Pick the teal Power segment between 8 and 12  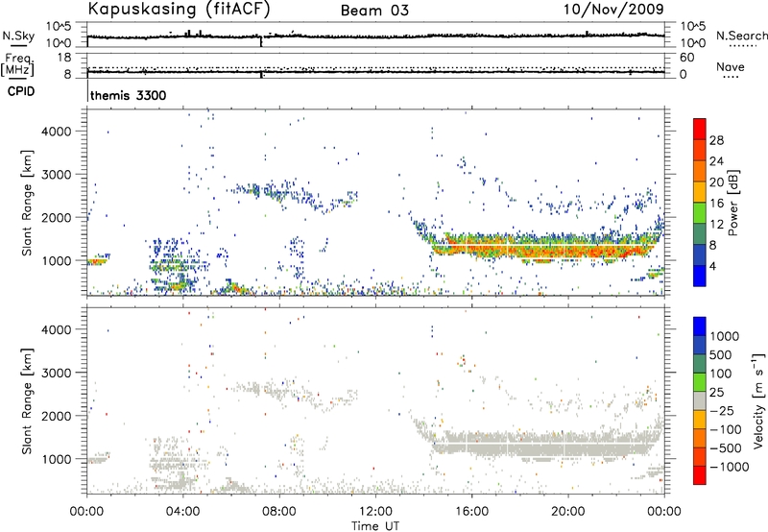[x=700, y=233]
